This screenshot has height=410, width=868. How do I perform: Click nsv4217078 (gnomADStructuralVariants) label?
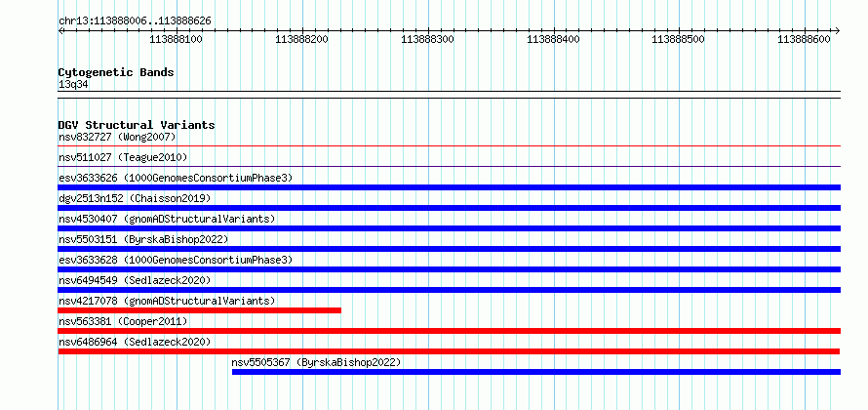[167, 301]
